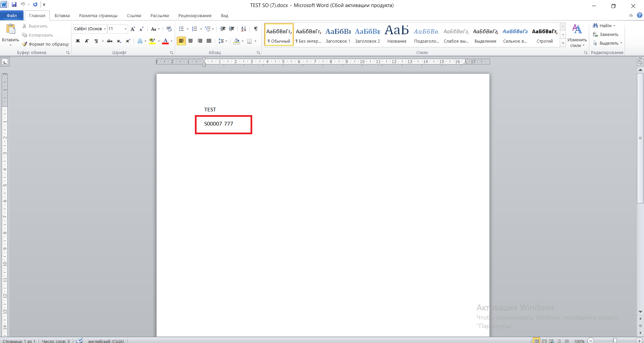Toggle show paragraph marks (¶)
Image resolution: width=644 pixels, height=343 pixels.
(256, 29)
